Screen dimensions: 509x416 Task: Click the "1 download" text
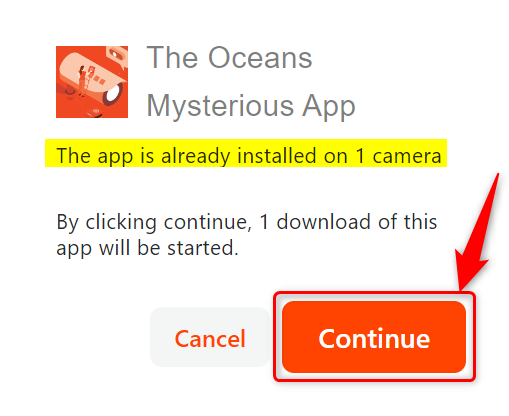point(315,222)
